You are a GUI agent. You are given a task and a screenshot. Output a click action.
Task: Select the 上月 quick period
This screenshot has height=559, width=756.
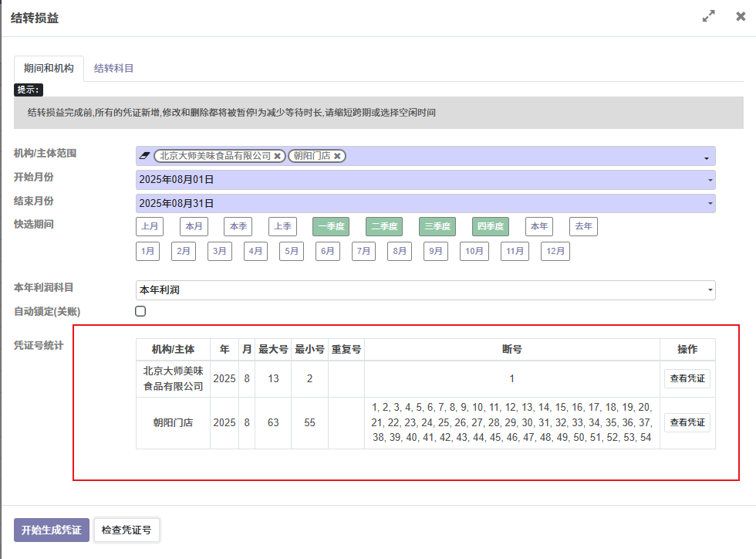coord(150,227)
